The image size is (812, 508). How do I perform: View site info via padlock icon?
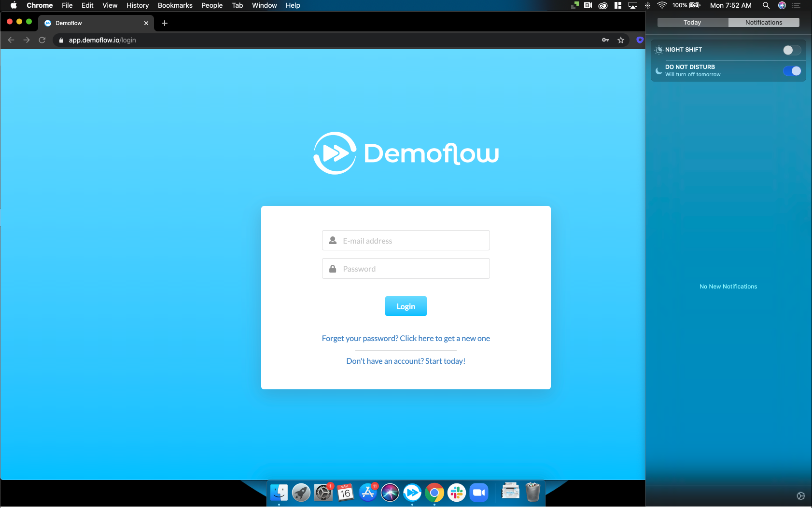point(61,40)
